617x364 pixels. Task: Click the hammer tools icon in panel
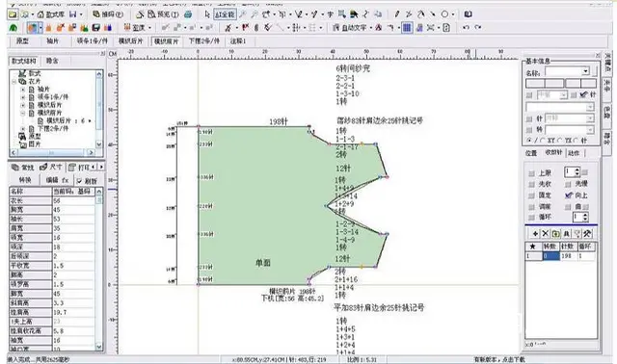[587, 233]
